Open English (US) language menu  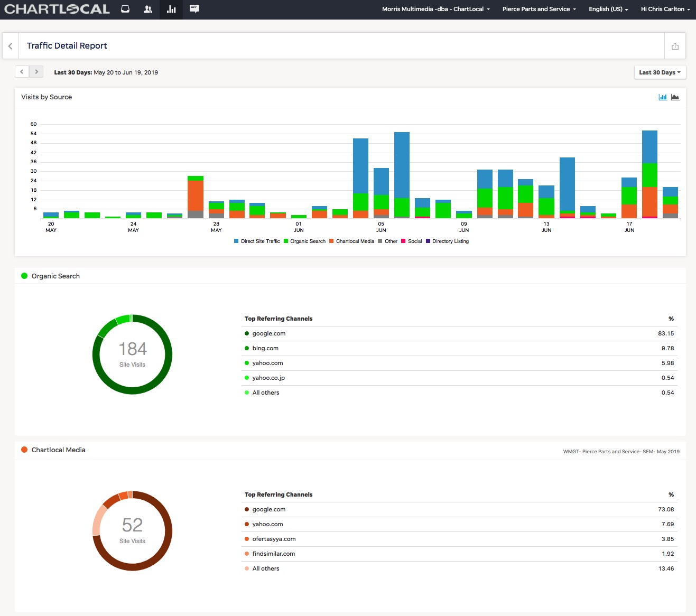tap(608, 9)
